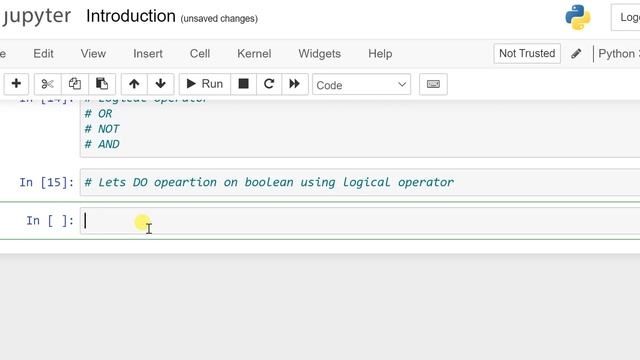Click the Jupyter logo
The width and height of the screenshot is (640, 360).
36,16
